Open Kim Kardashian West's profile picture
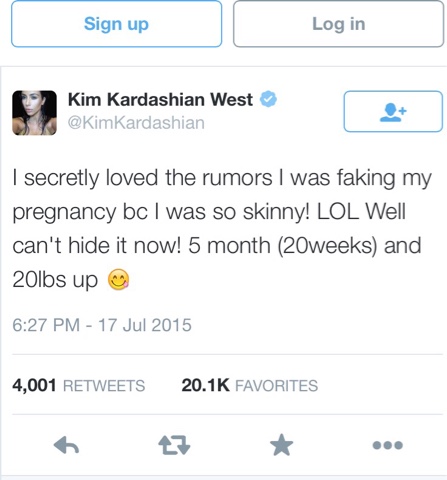The height and width of the screenshot is (480, 447). (34, 113)
